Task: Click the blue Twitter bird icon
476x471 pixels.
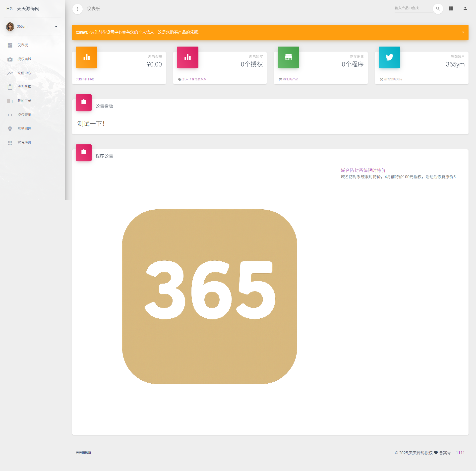Action: pyautogui.click(x=389, y=57)
